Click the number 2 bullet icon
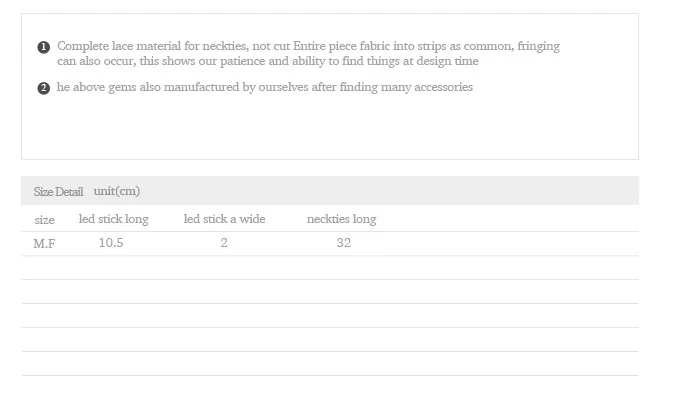The width and height of the screenshot is (675, 409). coord(43,88)
